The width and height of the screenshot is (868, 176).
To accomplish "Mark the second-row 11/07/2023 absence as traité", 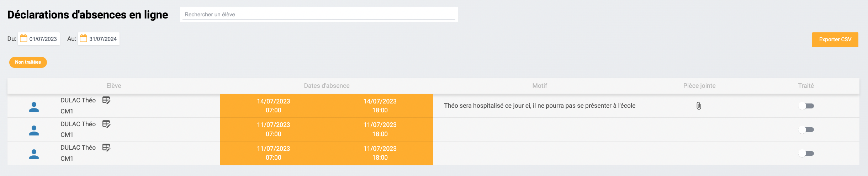I will tap(806, 130).
